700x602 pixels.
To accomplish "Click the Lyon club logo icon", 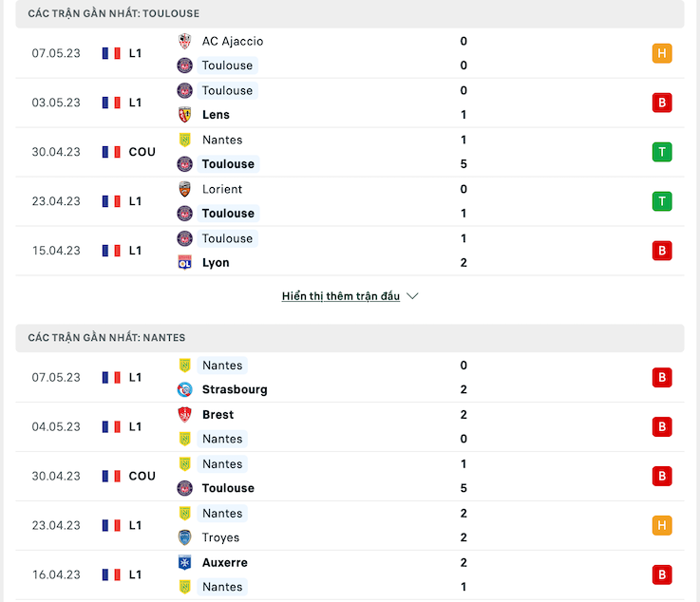I will [x=184, y=263].
